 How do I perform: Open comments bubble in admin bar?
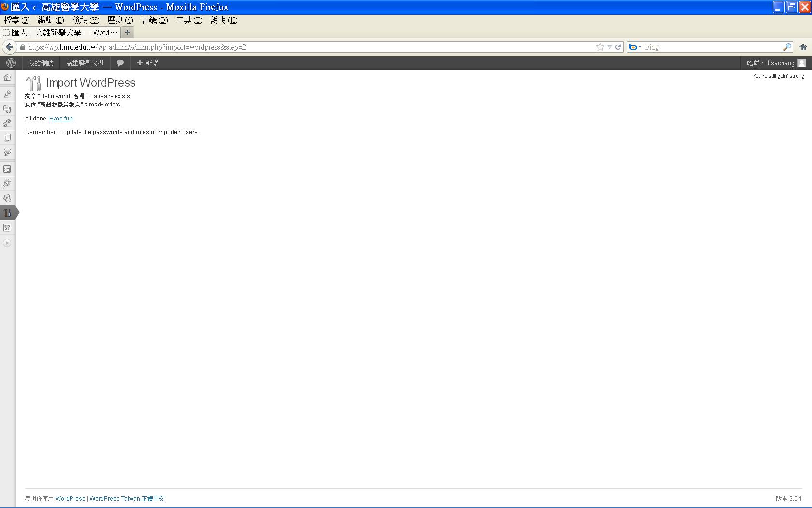(x=120, y=63)
